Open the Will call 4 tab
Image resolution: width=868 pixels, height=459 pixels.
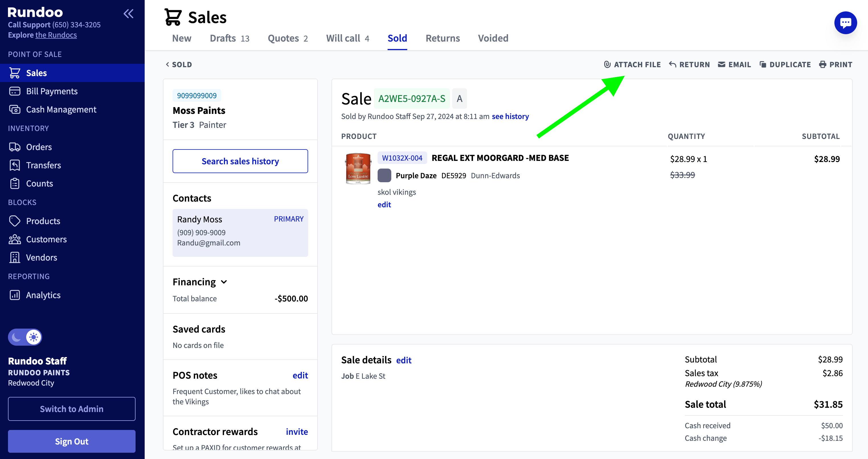click(347, 38)
